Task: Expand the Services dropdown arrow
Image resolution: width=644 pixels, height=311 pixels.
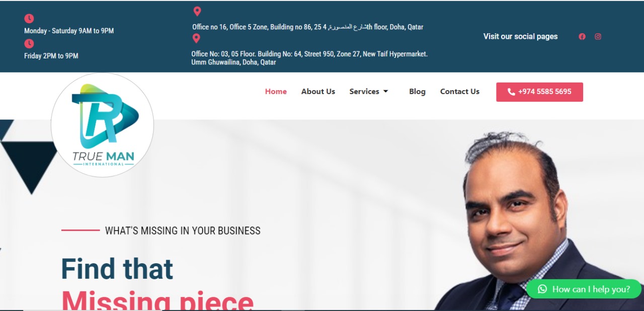Action: 386,92
